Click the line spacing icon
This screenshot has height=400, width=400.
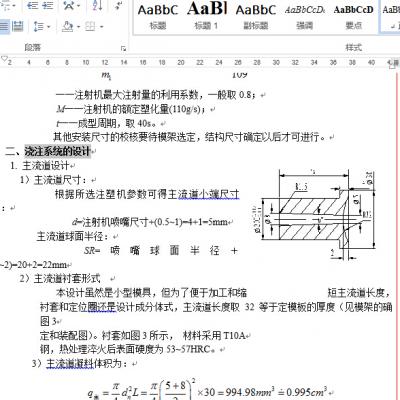[39, 26]
